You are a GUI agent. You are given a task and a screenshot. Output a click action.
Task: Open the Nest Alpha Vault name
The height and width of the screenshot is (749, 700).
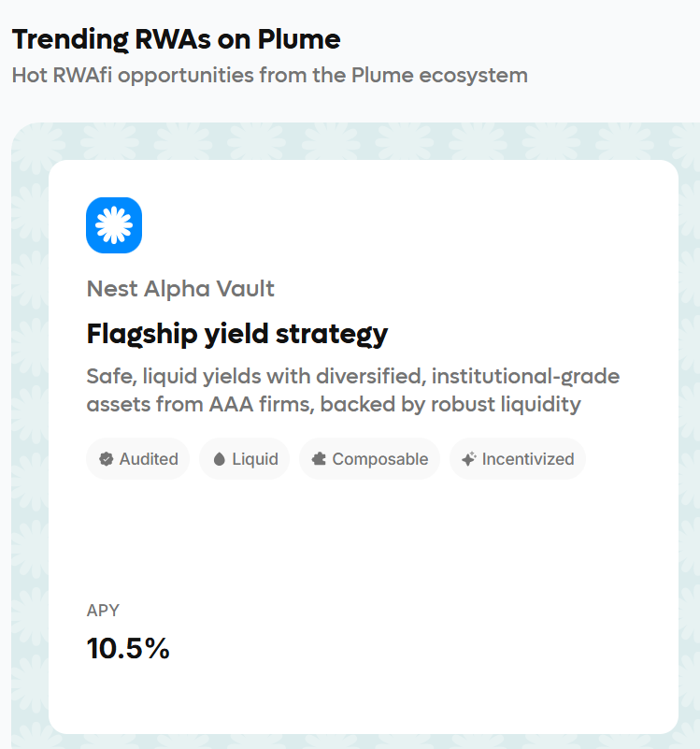(x=180, y=288)
